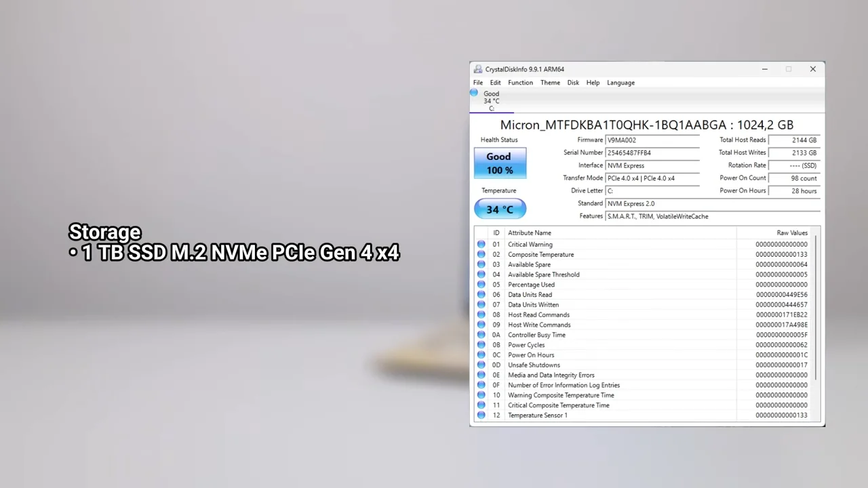This screenshot has height=488, width=868.
Task: Select the Data Units Read attribute name
Action: click(x=530, y=294)
